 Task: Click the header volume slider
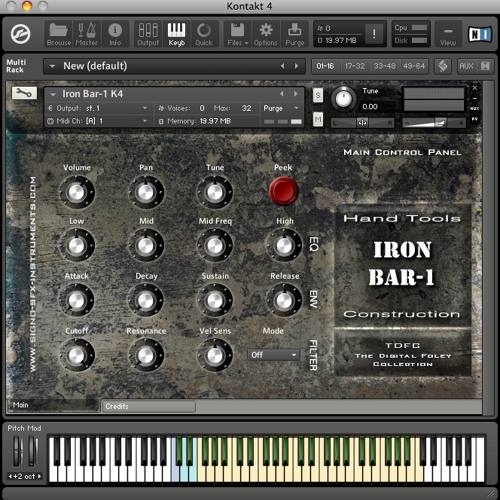tap(434, 123)
